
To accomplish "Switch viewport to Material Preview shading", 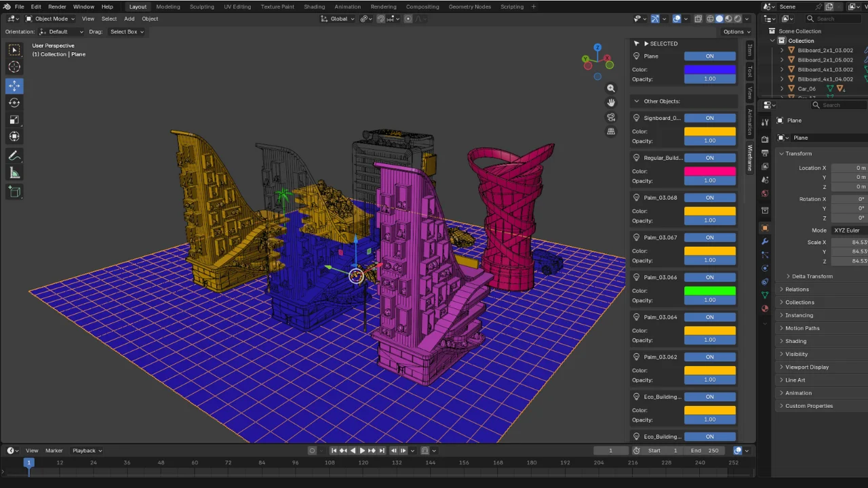I will [728, 18].
